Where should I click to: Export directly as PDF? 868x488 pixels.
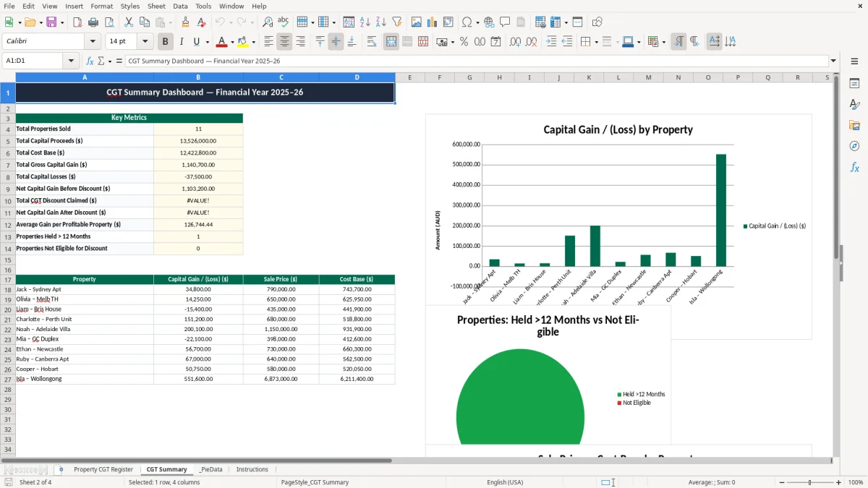(77, 22)
